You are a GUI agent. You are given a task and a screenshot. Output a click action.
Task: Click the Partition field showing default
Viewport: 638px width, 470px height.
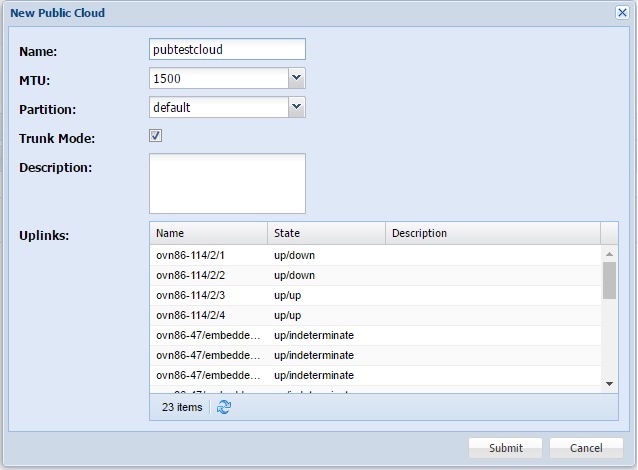pyautogui.click(x=219, y=107)
